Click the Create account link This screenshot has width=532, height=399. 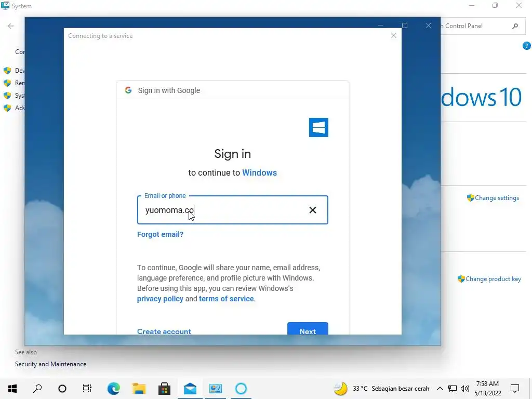[164, 331]
